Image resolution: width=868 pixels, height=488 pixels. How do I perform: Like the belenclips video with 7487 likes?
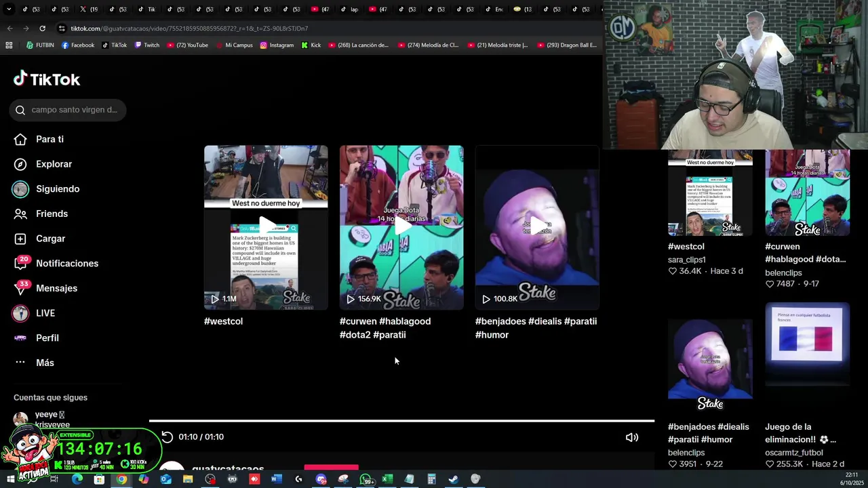pyautogui.click(x=770, y=284)
